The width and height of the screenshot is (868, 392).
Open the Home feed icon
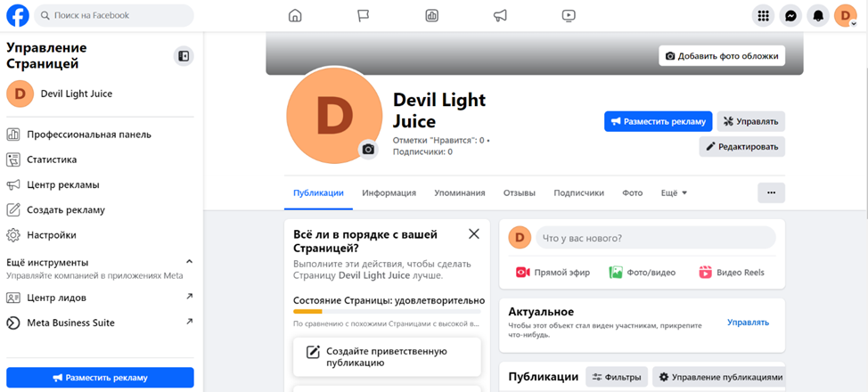[x=295, y=15]
